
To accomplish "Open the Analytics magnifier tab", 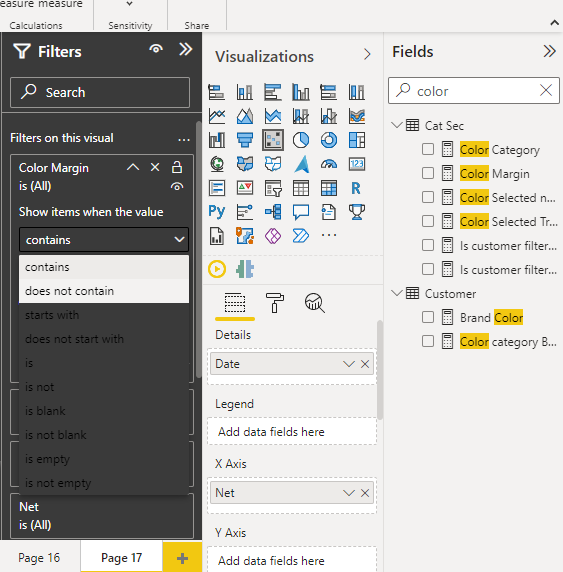I will click(x=315, y=303).
